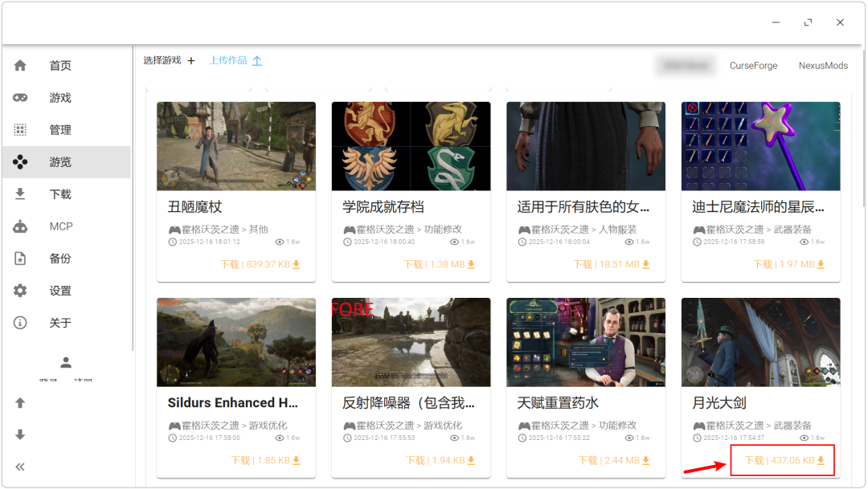Click the sidebar vertical scrollbar
Screen dimensions: 868x489
[x=133, y=199]
